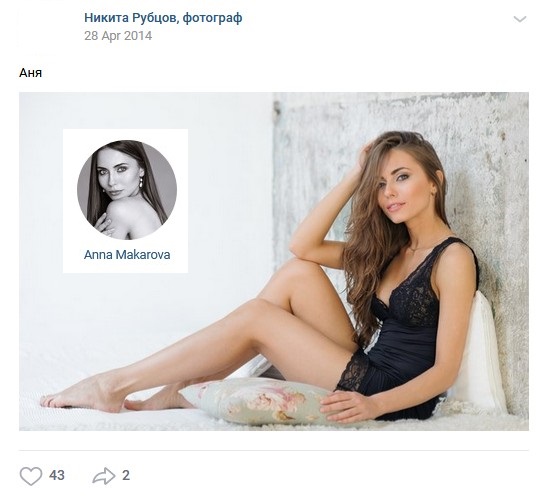Click the circular black-and-white profile picture

click(127, 190)
